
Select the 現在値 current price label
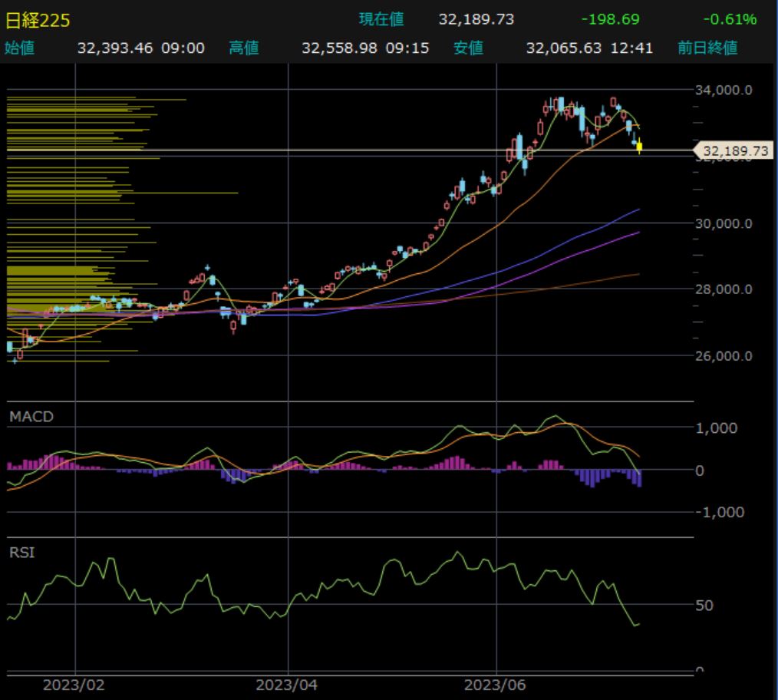[381, 19]
